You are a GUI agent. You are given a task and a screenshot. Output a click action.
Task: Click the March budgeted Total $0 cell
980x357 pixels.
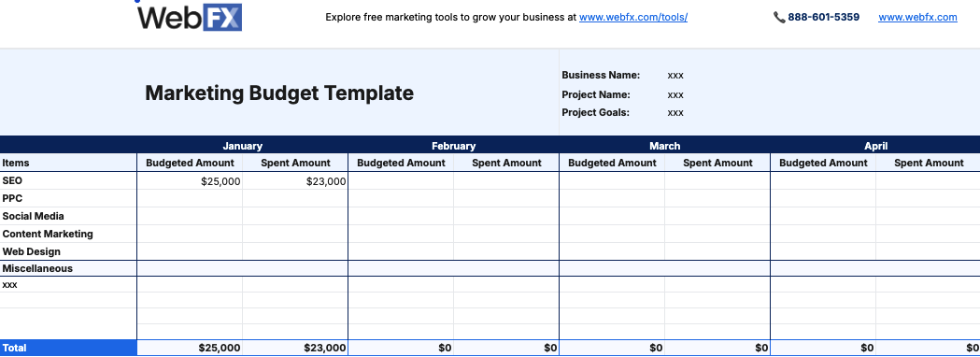[x=613, y=348]
